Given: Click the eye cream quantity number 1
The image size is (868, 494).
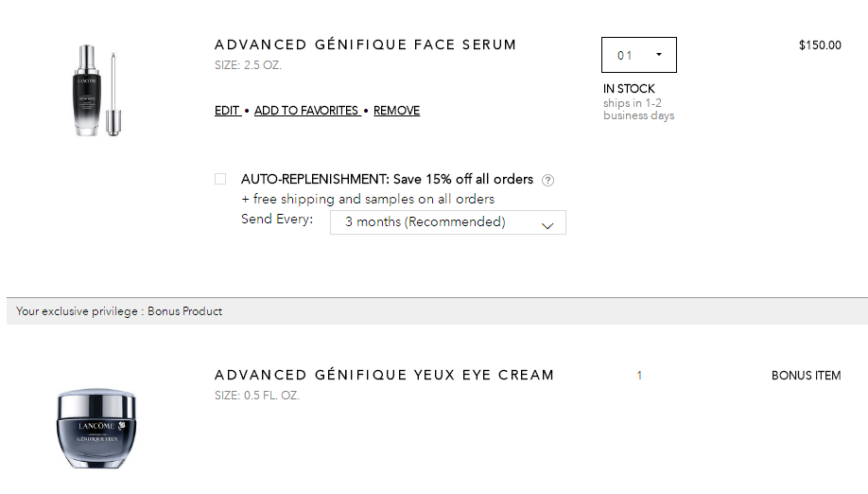Looking at the screenshot, I should (x=639, y=376).
